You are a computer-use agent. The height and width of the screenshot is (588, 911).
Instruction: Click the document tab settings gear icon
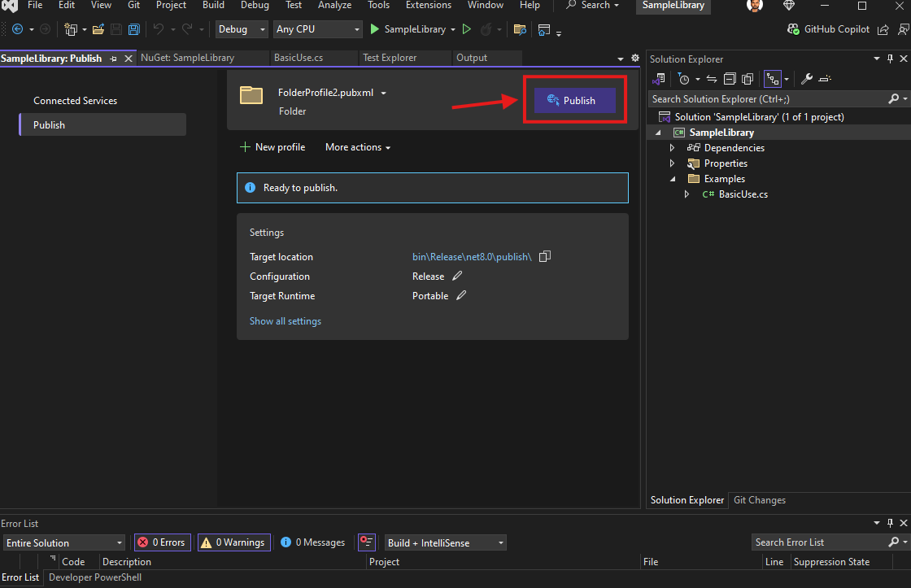tap(635, 58)
